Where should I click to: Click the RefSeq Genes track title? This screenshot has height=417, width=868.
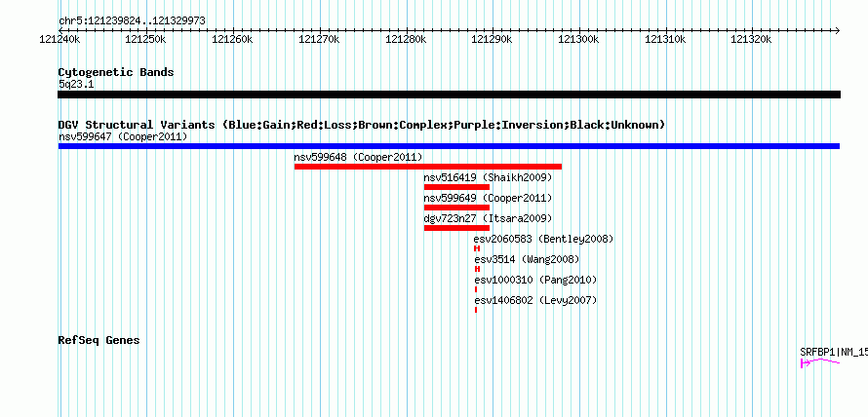(x=99, y=340)
